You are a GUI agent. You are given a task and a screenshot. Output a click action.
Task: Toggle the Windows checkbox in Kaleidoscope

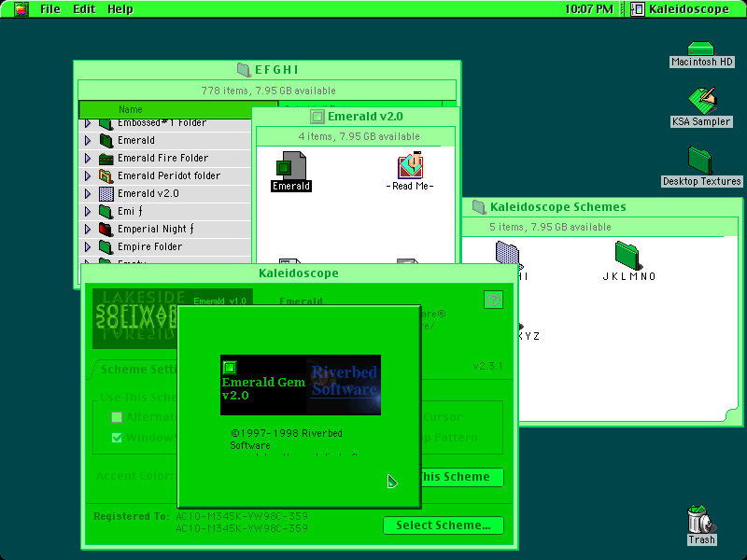[x=117, y=437]
